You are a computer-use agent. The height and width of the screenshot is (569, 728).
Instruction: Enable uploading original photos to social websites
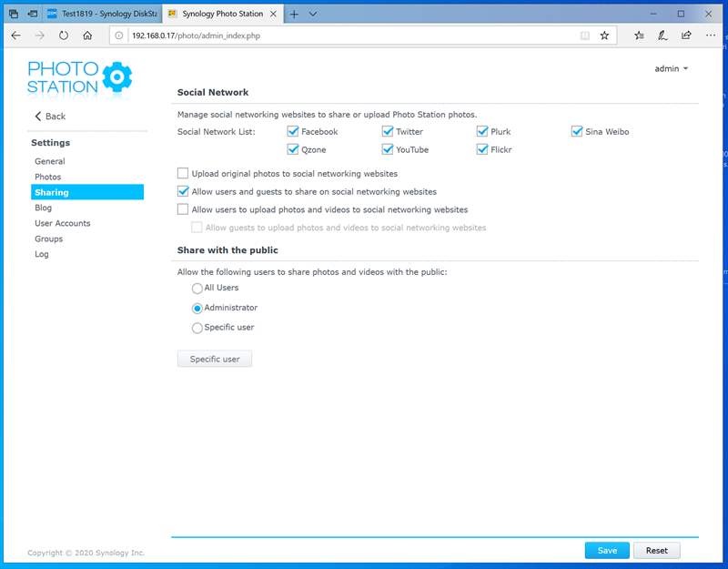point(183,173)
